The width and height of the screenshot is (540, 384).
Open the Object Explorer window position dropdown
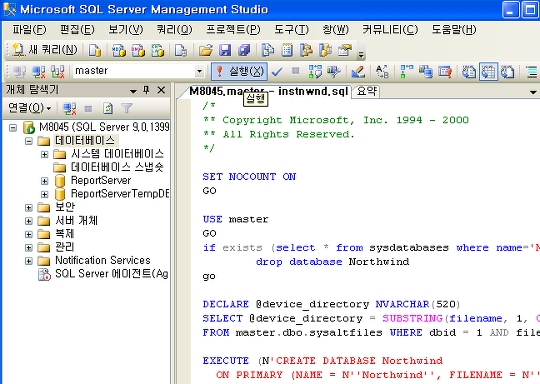(133, 91)
